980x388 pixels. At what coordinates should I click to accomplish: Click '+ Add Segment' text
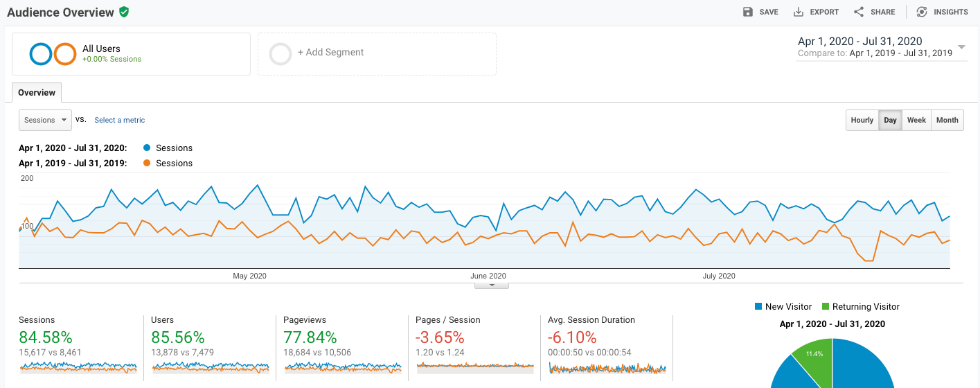(330, 53)
